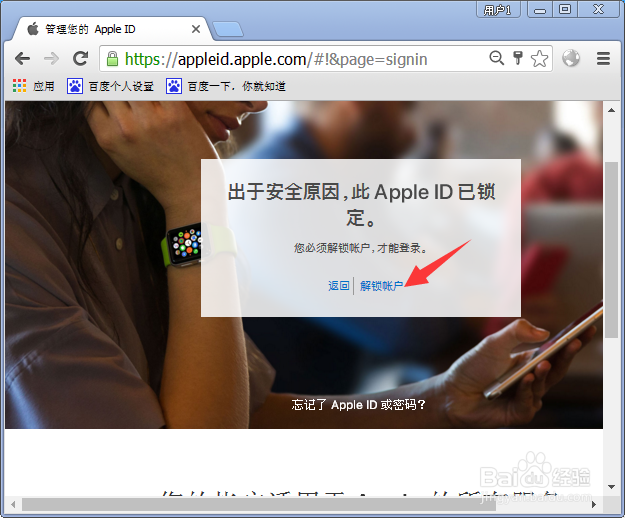Open the zoom magnifier icon in address bar
625x518 pixels.
coord(496,58)
